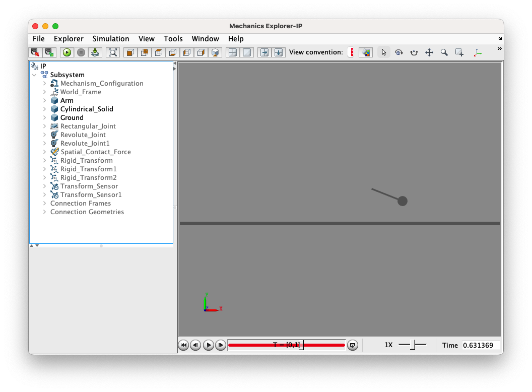Expand the Connection Frames node

point(44,203)
